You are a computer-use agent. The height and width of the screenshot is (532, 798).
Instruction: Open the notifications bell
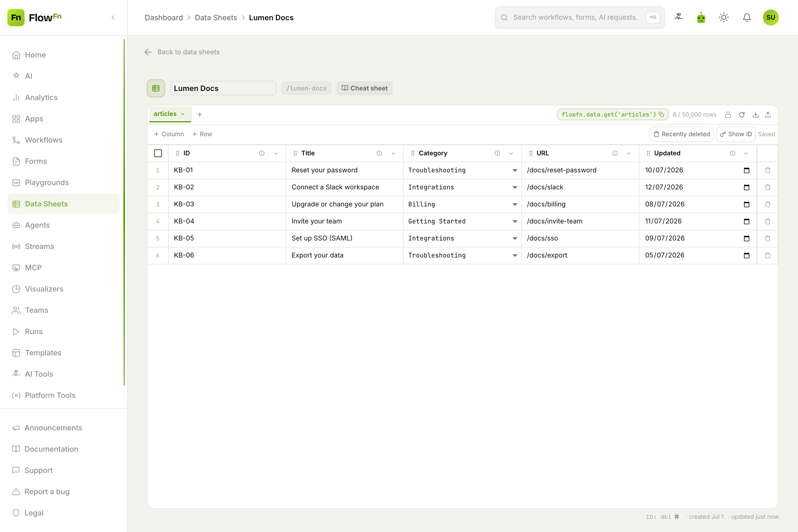pos(747,17)
